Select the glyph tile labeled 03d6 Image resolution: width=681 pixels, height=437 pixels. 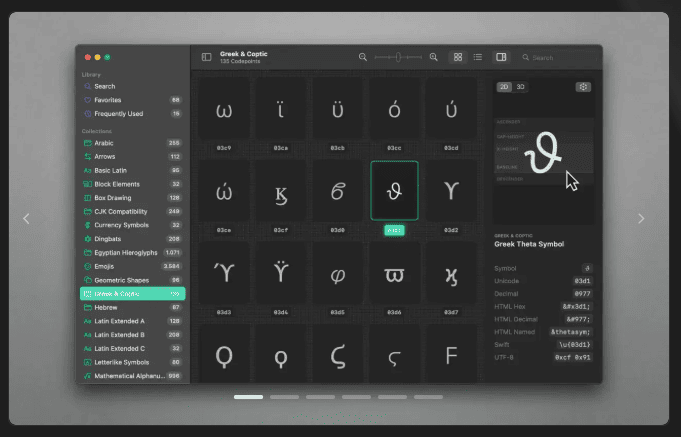click(x=394, y=273)
